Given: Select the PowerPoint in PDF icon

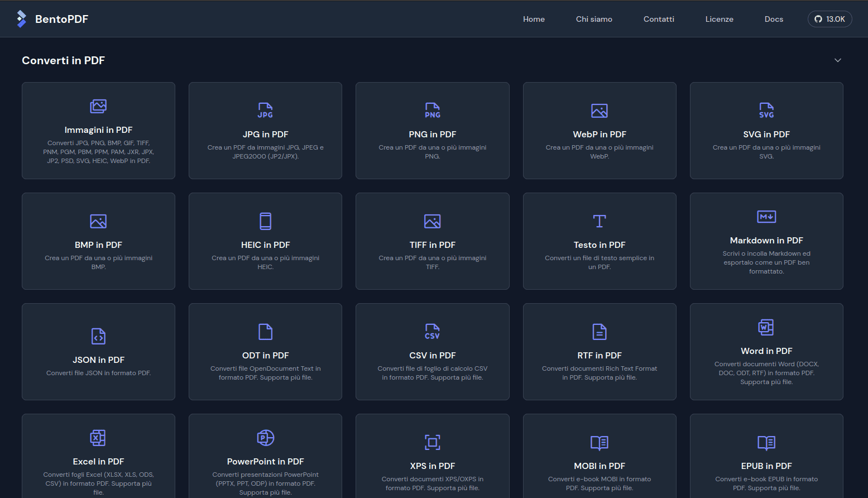Looking at the screenshot, I should click(x=265, y=438).
